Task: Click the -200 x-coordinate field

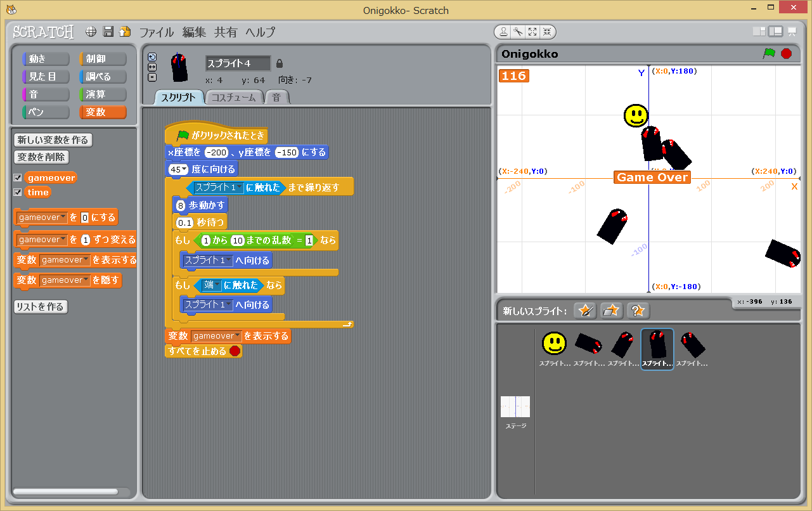Action: 216,153
